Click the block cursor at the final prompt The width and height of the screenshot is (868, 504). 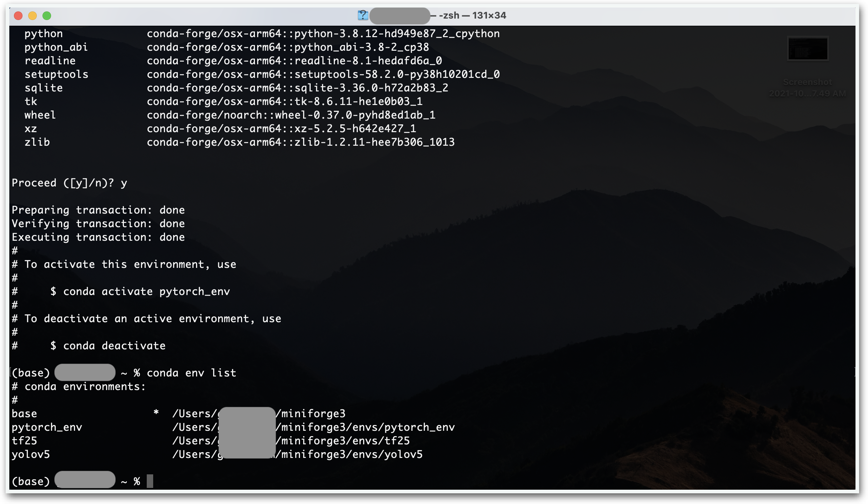tap(150, 481)
